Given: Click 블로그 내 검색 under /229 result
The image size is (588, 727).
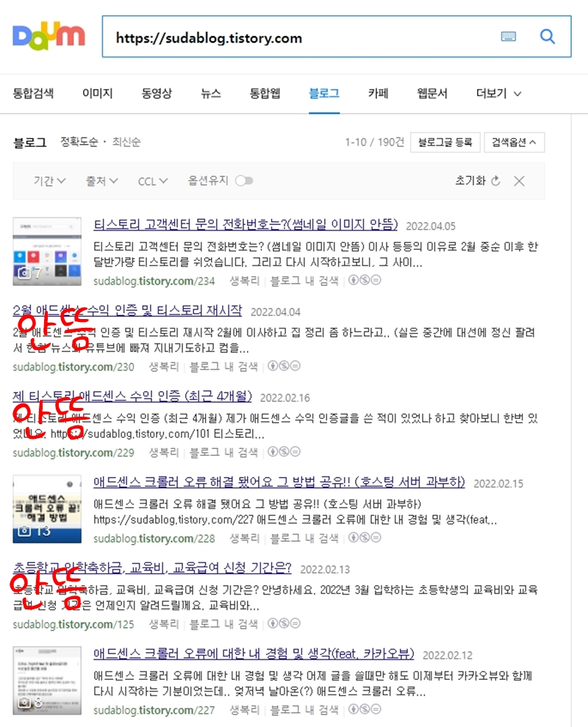Looking at the screenshot, I should (223, 452).
